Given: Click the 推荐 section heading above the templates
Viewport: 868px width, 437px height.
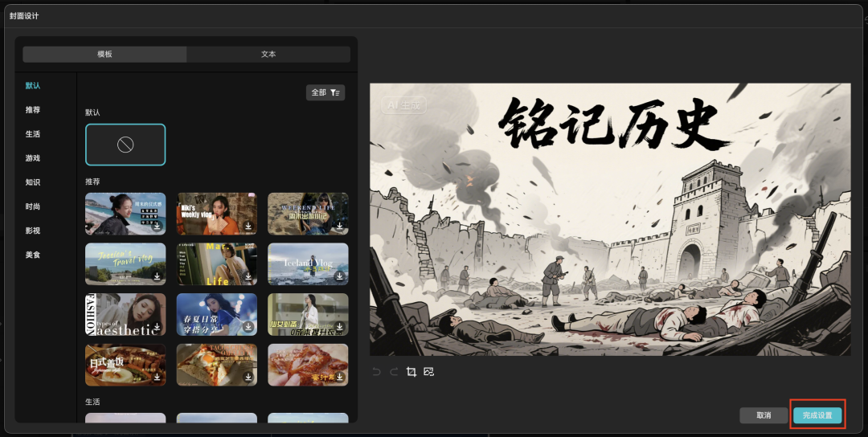Looking at the screenshot, I should point(92,182).
